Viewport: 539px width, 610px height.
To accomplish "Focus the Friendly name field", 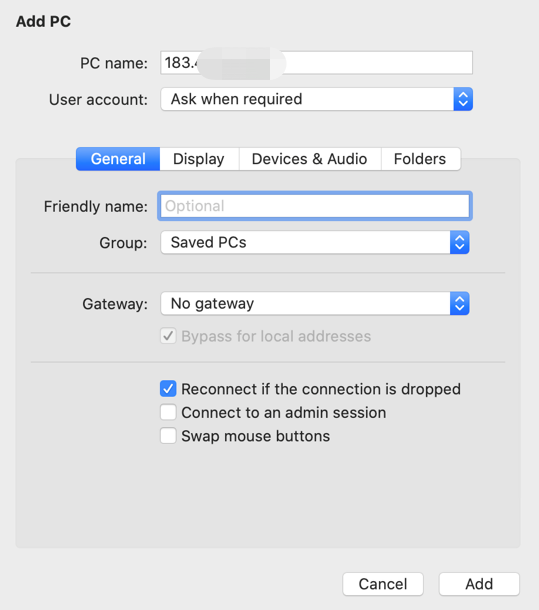I will coord(314,206).
